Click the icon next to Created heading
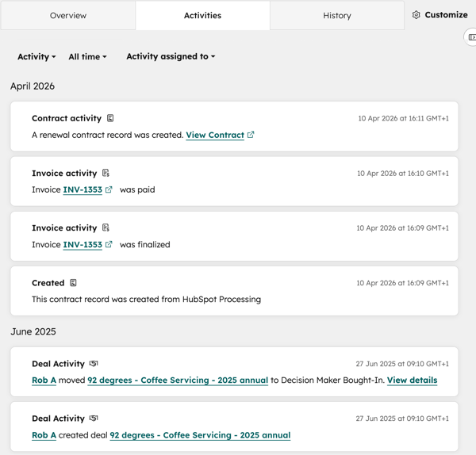The image size is (476, 455). (x=73, y=283)
